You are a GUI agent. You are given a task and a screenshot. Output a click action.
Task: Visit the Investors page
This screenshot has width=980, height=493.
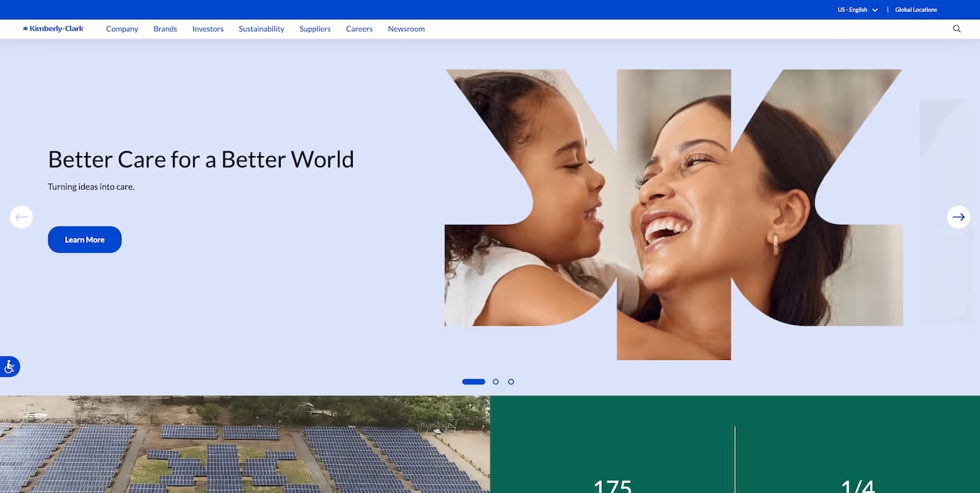click(208, 29)
